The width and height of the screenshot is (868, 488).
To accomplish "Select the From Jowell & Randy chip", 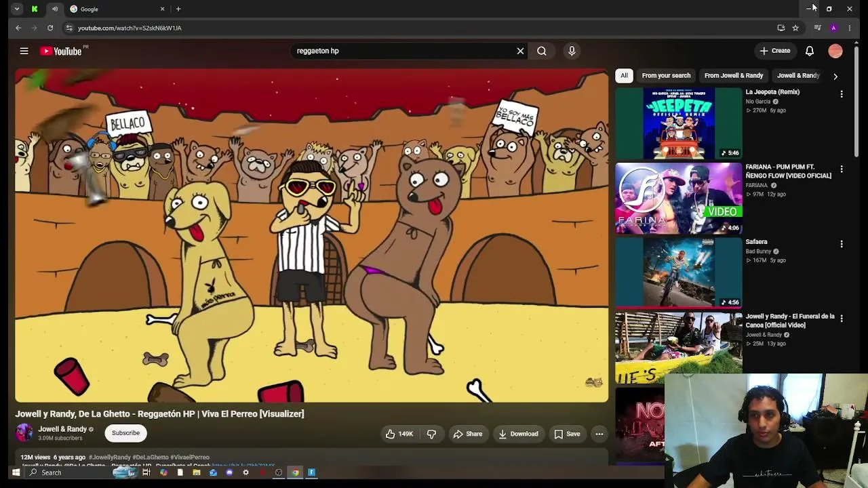I will pos(734,76).
